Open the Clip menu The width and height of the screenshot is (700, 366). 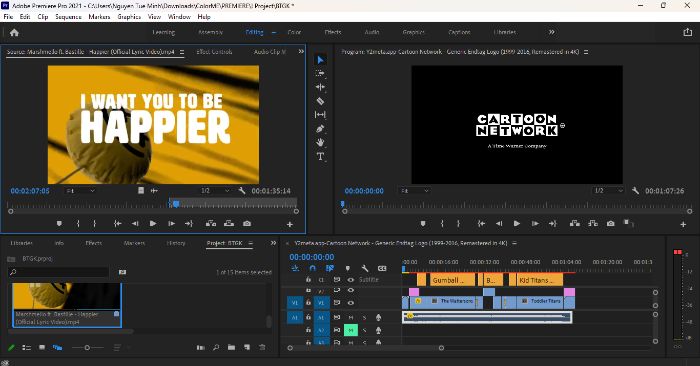click(x=43, y=17)
